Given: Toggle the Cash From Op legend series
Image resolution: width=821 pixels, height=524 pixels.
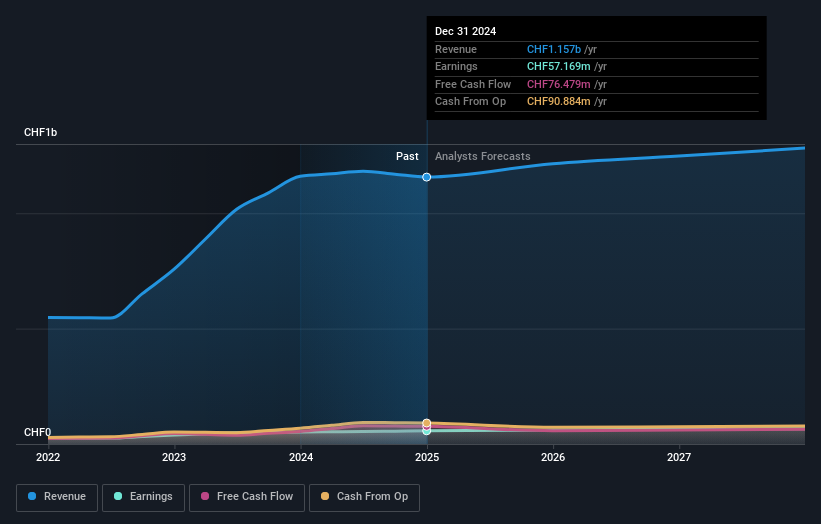Looking at the screenshot, I should (x=364, y=497).
